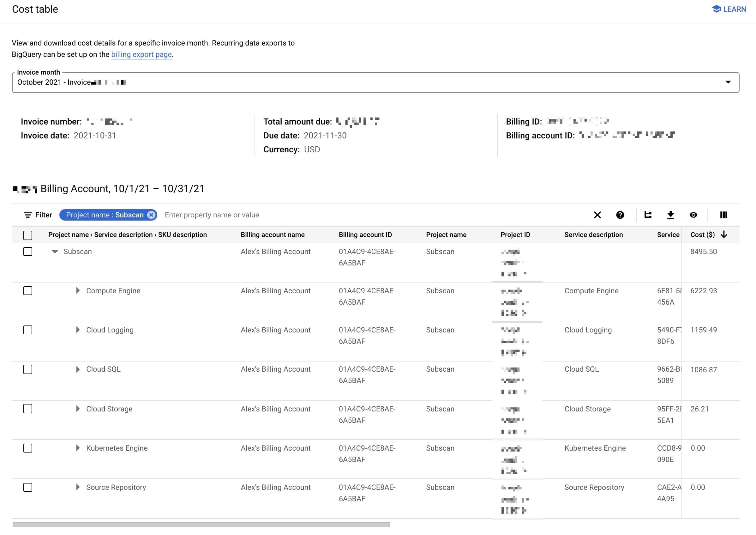Viewport: 756px width, 535px height.
Task: Expand the Kubernetes Engine row
Action: (78, 448)
